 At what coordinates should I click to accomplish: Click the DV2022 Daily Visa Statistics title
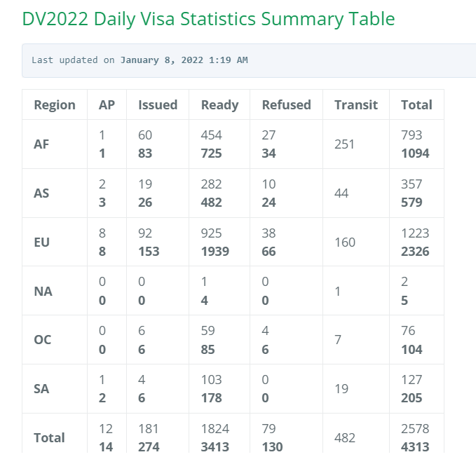[208, 19]
